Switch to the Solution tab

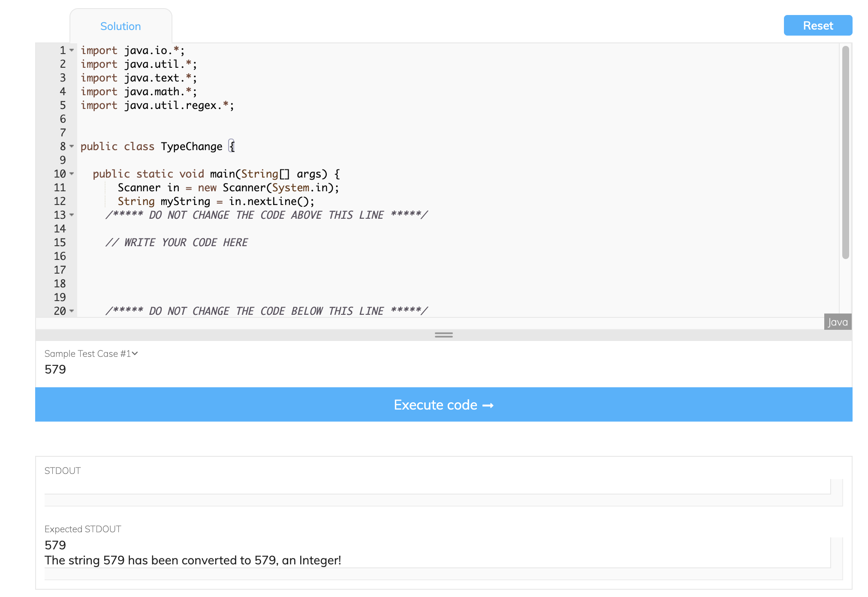click(121, 27)
